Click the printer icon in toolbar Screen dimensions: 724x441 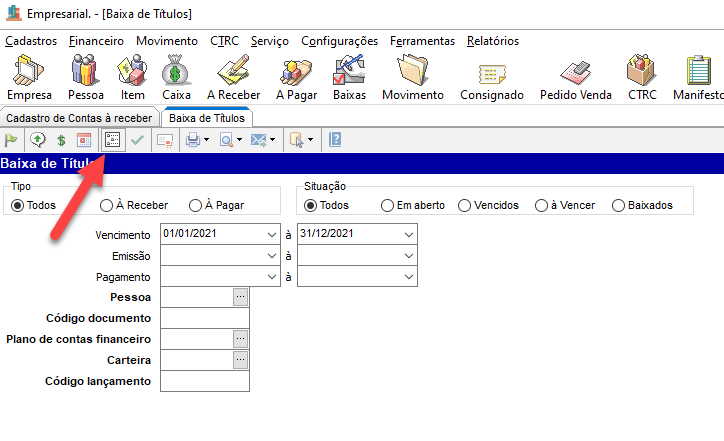[193, 140]
